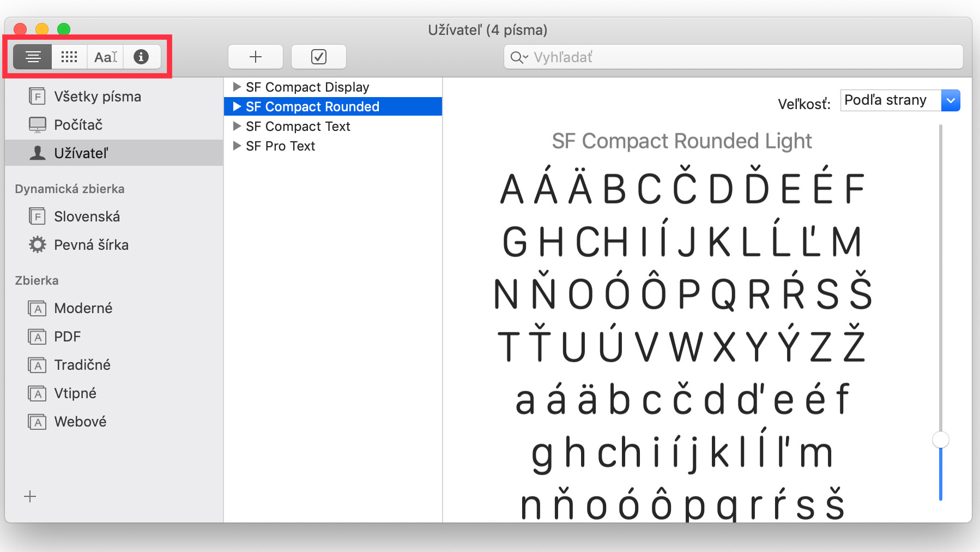Minimize the Font Book window
Image resolution: width=980 pixels, height=552 pixels.
(42, 29)
